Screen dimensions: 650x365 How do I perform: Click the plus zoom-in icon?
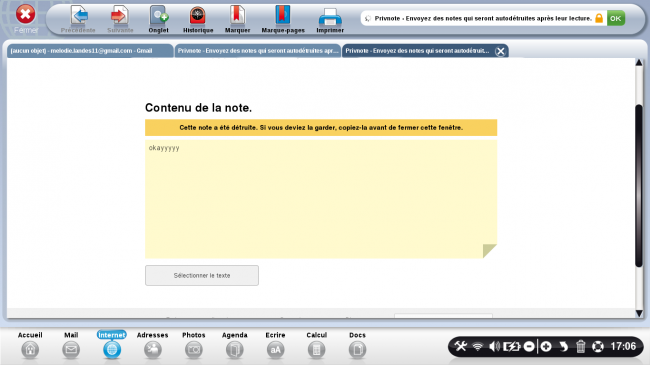click(546, 346)
